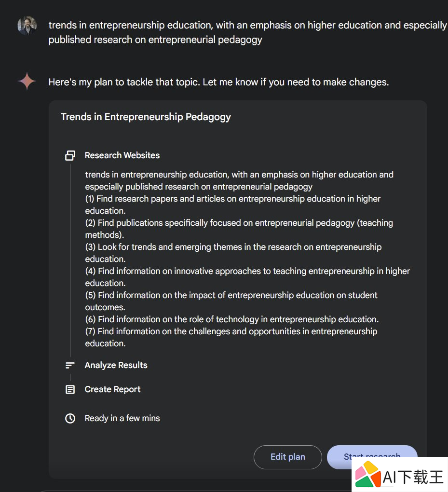The height and width of the screenshot is (492, 448).
Task: Click plan step 4 on innovative teaching approaches
Action: [x=247, y=277]
